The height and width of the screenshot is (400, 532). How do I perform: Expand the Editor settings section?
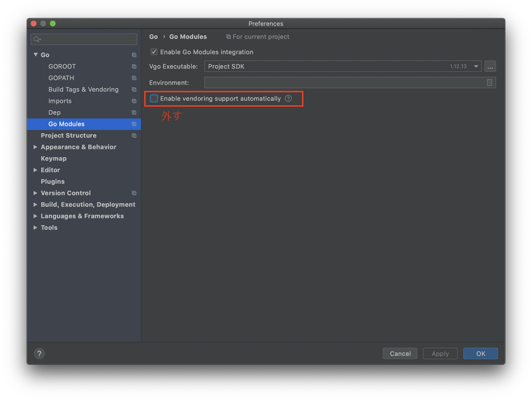click(35, 170)
